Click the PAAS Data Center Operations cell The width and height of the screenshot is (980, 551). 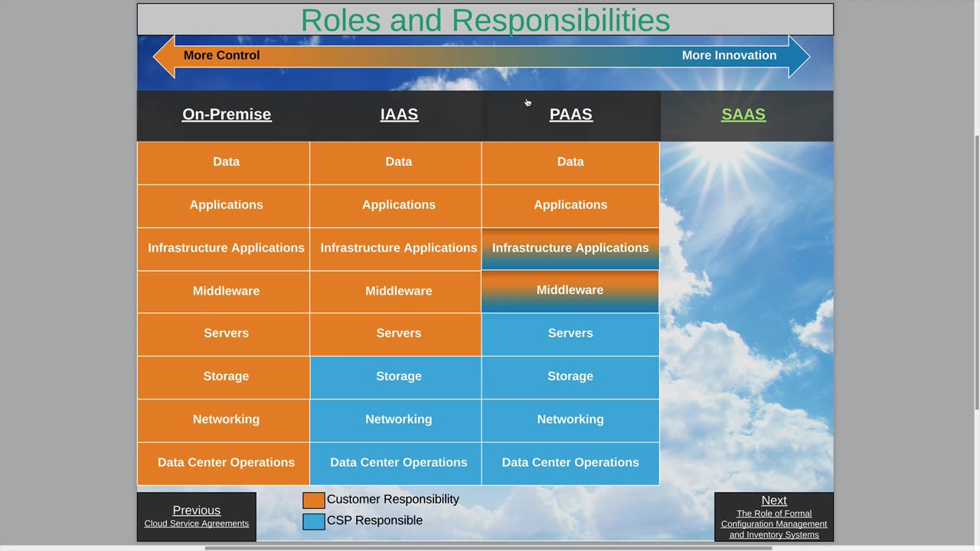[570, 463]
